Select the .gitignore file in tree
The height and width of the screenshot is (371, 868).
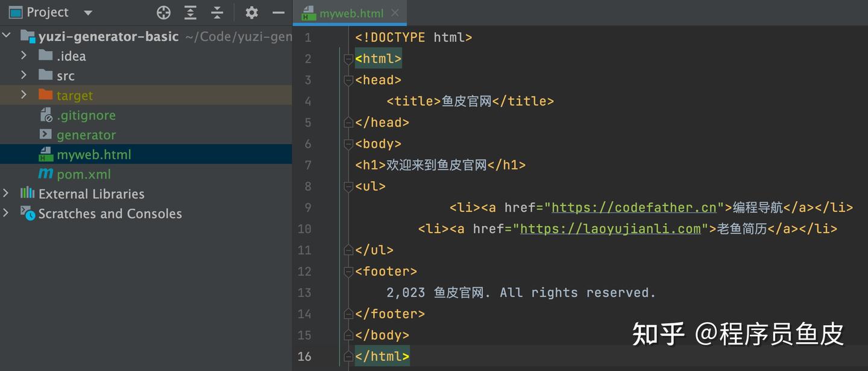(86, 115)
